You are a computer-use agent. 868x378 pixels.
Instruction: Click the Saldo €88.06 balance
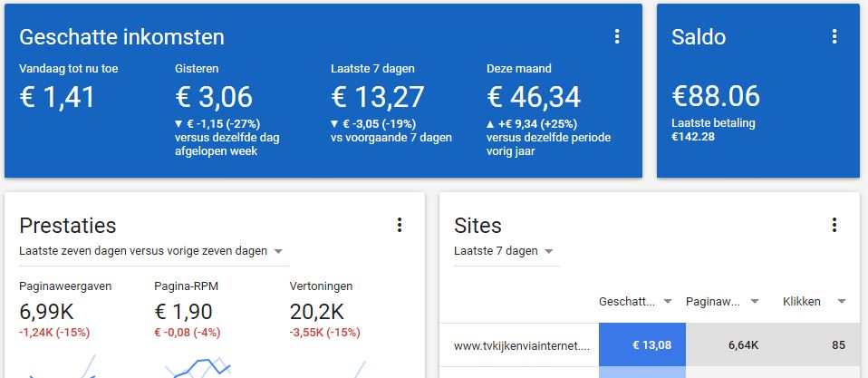tap(716, 96)
